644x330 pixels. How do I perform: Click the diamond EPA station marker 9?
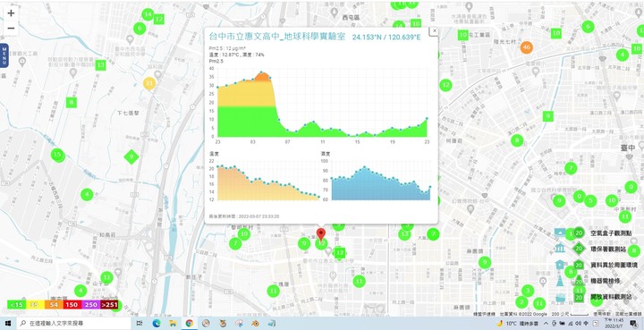click(x=131, y=157)
